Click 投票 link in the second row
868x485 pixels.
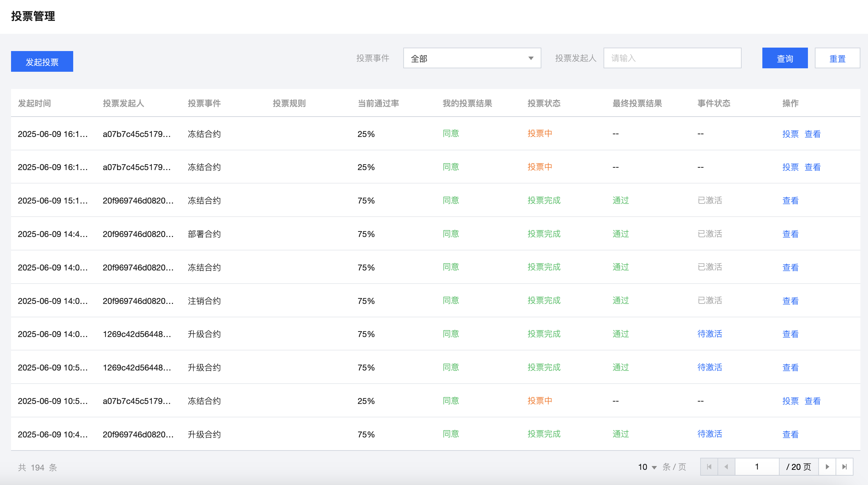(790, 167)
